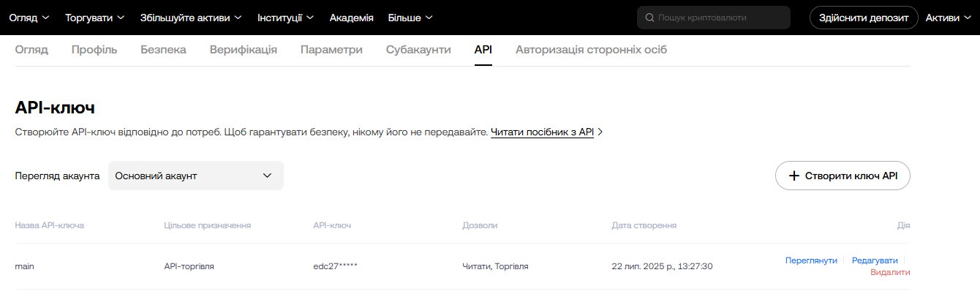Open the Торгувати dropdown menu

[95, 18]
